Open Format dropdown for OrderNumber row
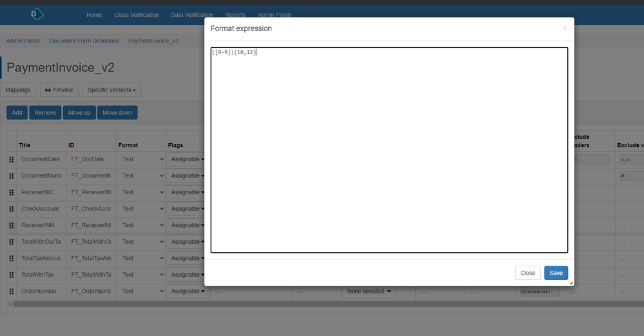The height and width of the screenshot is (336, 644). coord(142,292)
